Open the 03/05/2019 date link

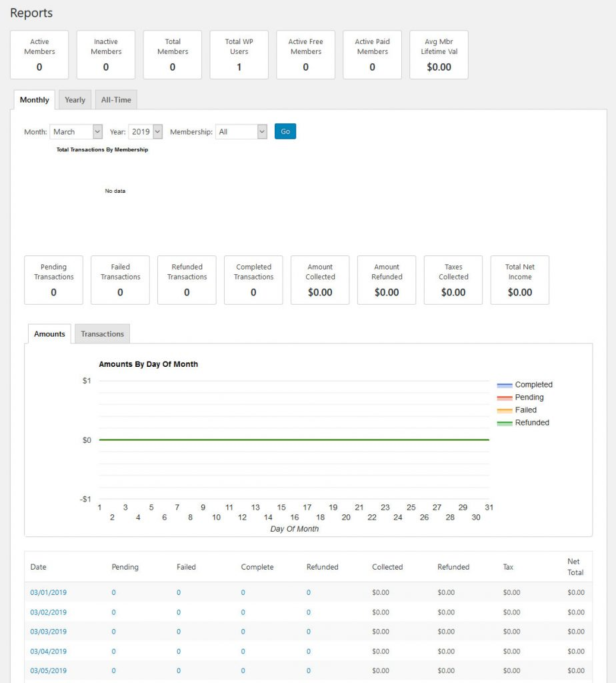pos(49,671)
